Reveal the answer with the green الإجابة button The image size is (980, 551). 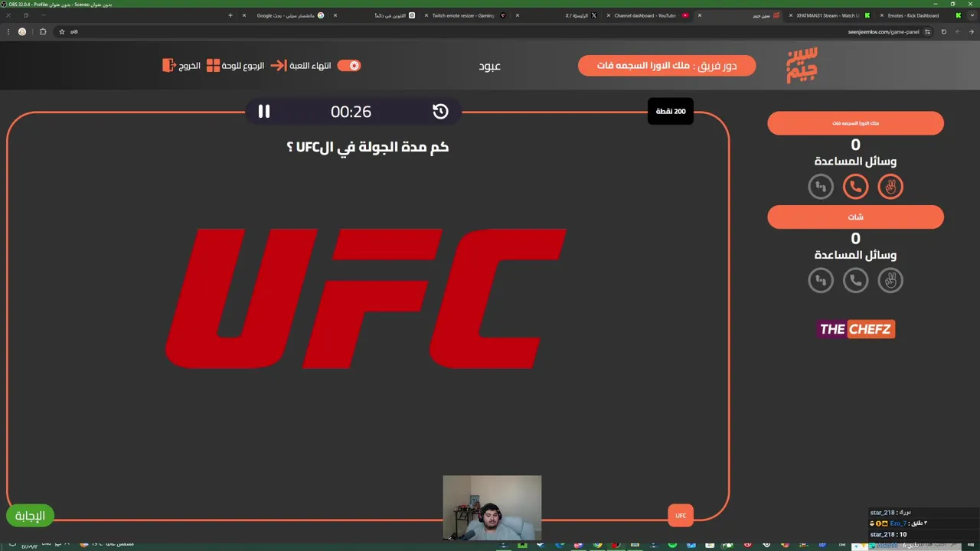tap(31, 516)
